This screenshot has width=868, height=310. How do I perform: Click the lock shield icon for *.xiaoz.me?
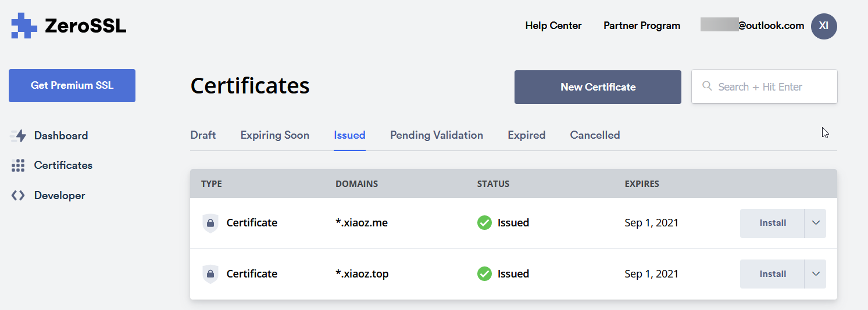coord(210,223)
